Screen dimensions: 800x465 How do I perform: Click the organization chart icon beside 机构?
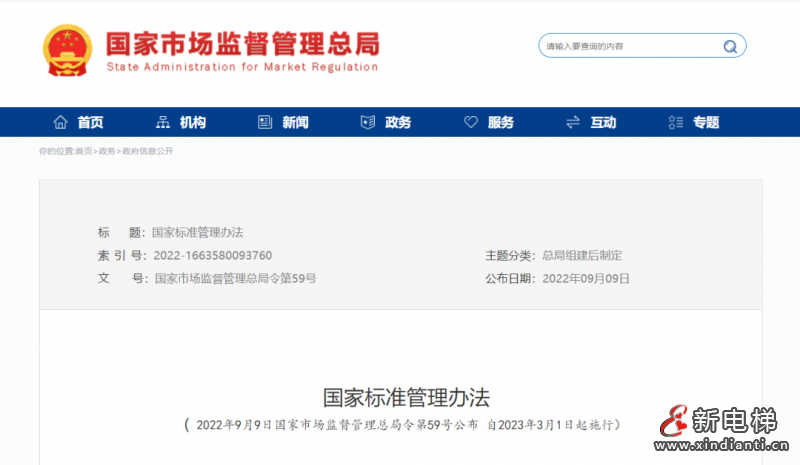[x=163, y=122]
